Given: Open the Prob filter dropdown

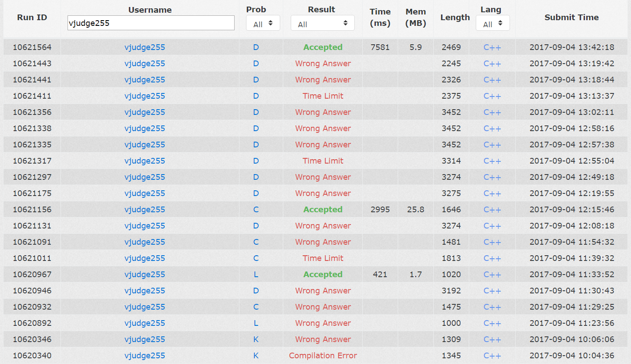Looking at the screenshot, I should click(x=263, y=24).
